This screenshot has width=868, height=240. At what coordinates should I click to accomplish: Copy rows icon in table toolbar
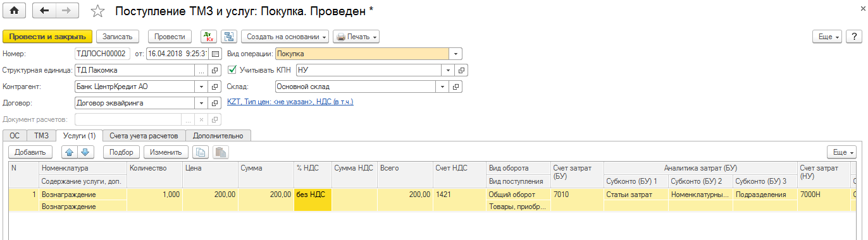pos(200,152)
